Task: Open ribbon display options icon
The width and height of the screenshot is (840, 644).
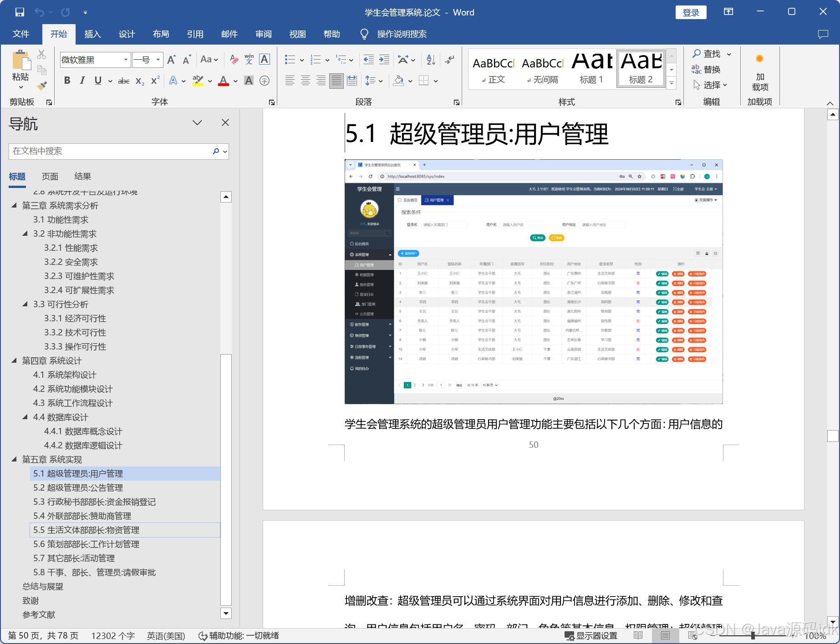Action: pos(728,12)
